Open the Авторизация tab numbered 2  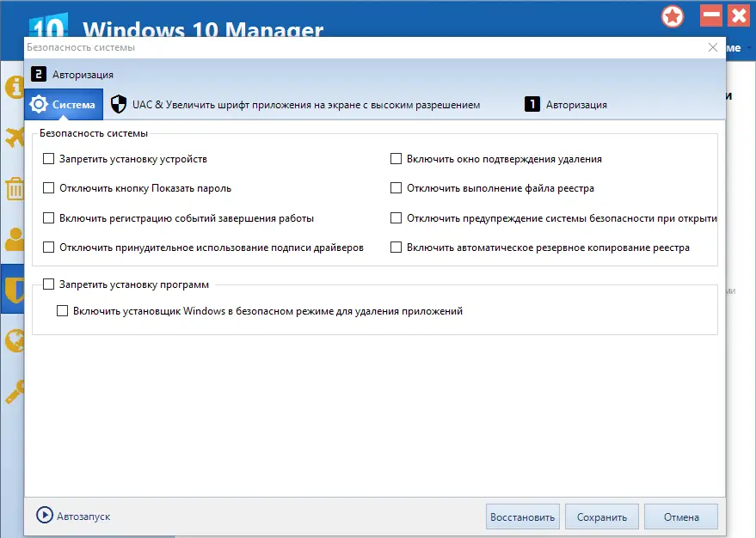[x=72, y=74]
